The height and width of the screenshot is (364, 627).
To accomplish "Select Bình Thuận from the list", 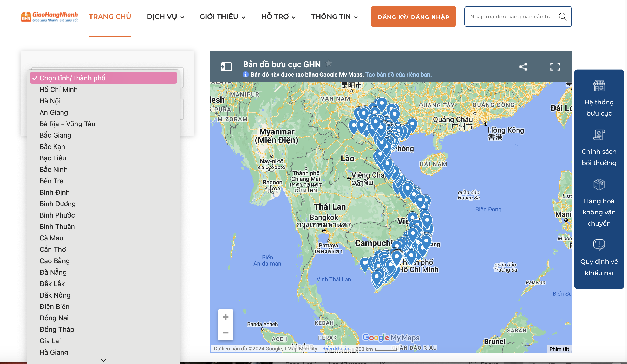I will tap(103, 227).
